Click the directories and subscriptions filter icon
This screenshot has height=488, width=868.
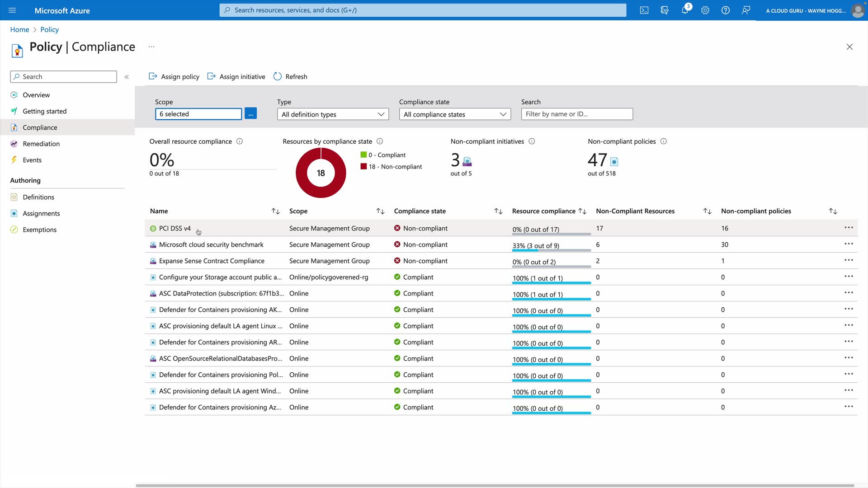664,10
